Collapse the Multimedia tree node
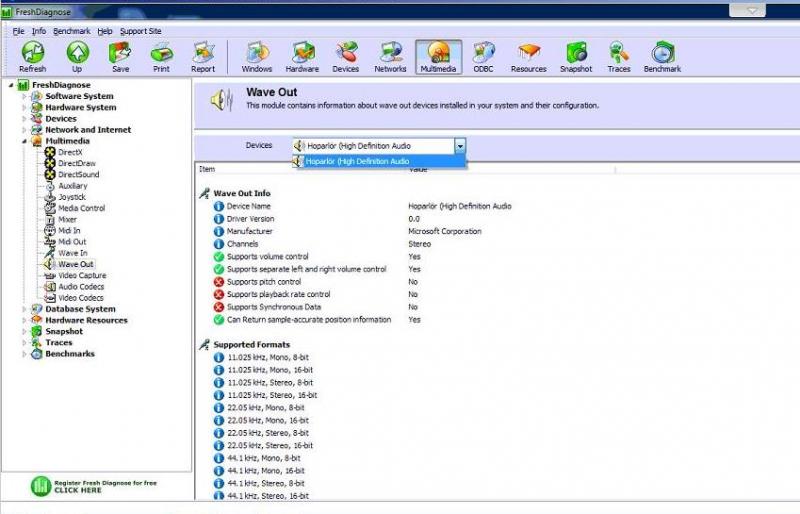800x514 pixels. [x=23, y=141]
